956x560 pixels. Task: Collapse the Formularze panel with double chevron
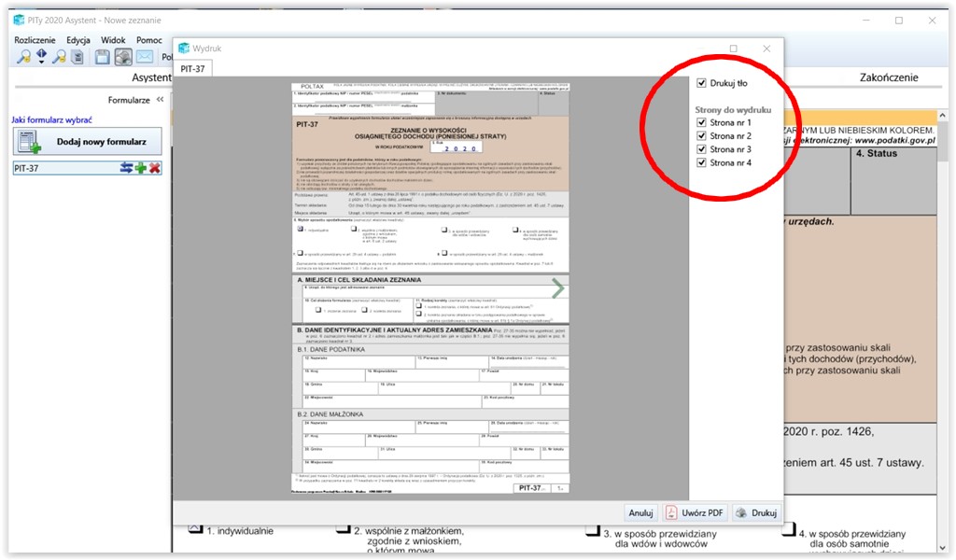coord(160,100)
